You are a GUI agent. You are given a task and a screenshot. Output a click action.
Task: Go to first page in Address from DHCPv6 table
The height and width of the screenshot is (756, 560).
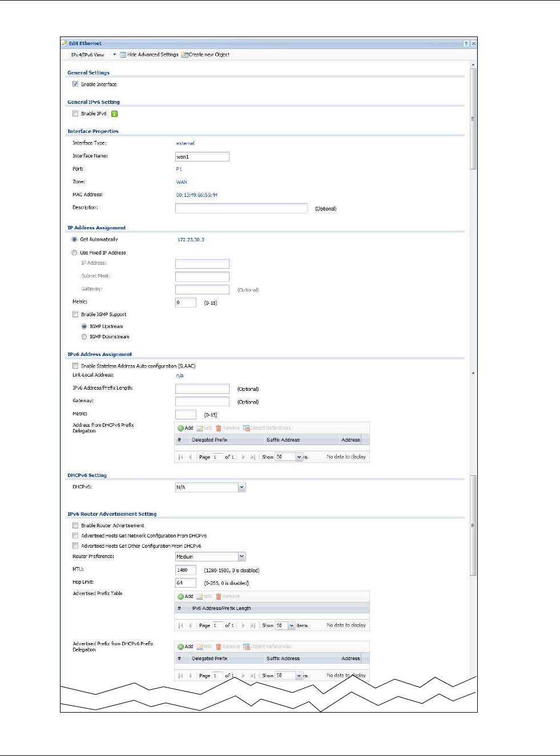click(x=181, y=457)
